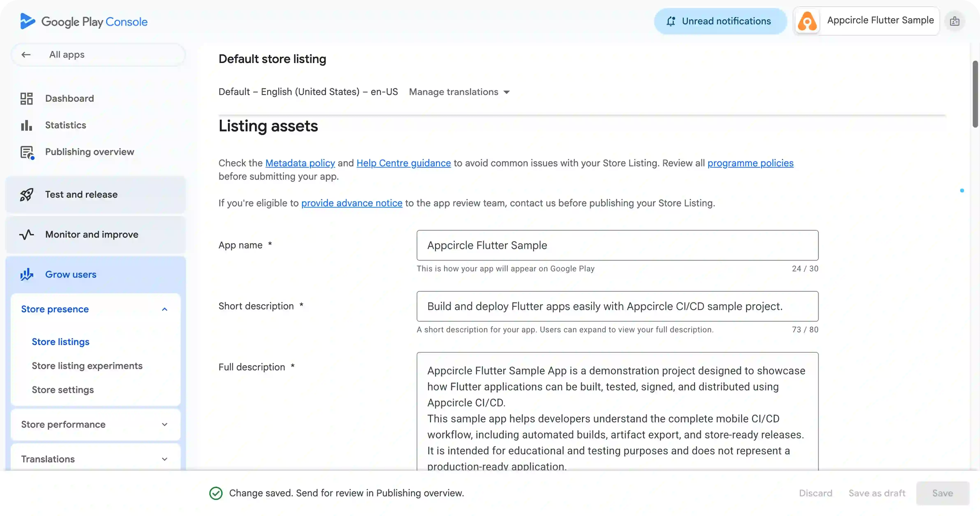
Task: Click the hint about appearing on Google Play
Action: coord(505,268)
